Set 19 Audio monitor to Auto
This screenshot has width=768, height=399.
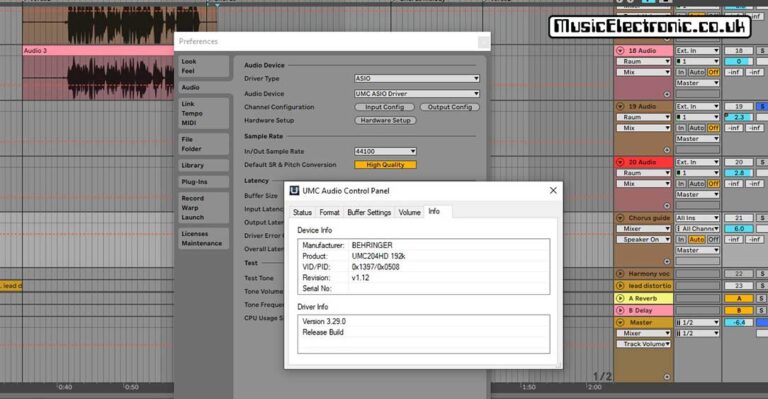(696, 128)
